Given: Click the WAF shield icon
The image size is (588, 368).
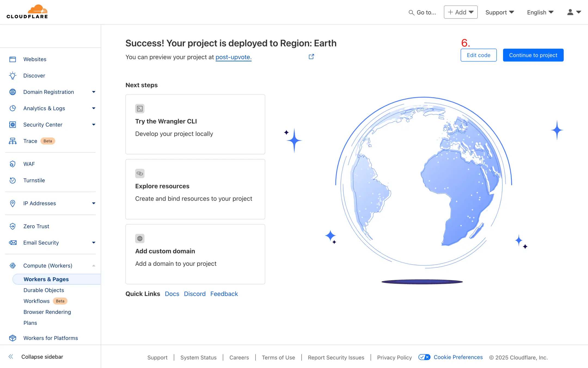Looking at the screenshot, I should click(13, 164).
